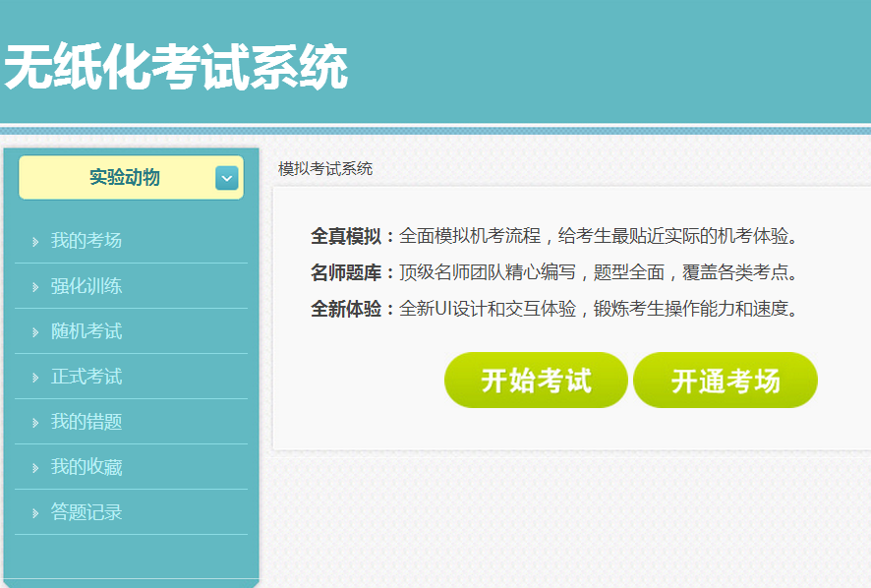Click the arrow icon beside 我的收藏
Image resolution: width=871 pixels, height=588 pixels.
35,468
